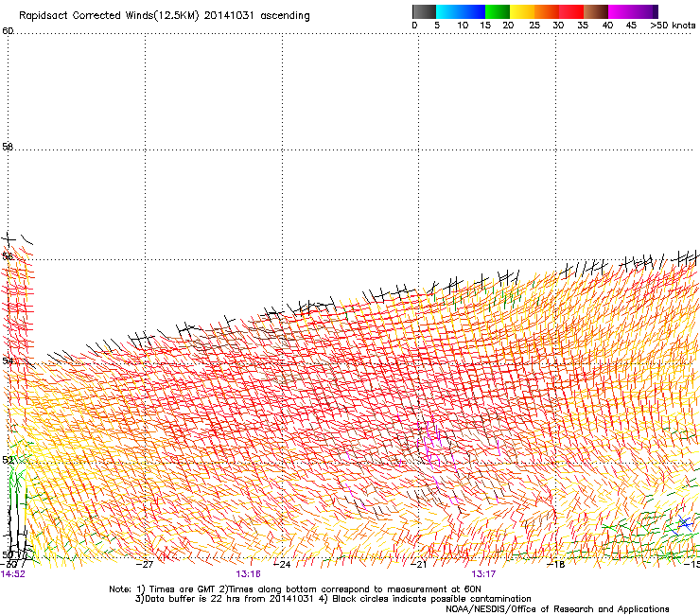Click the longitude label -18
The image size is (700, 615).
[556, 564]
